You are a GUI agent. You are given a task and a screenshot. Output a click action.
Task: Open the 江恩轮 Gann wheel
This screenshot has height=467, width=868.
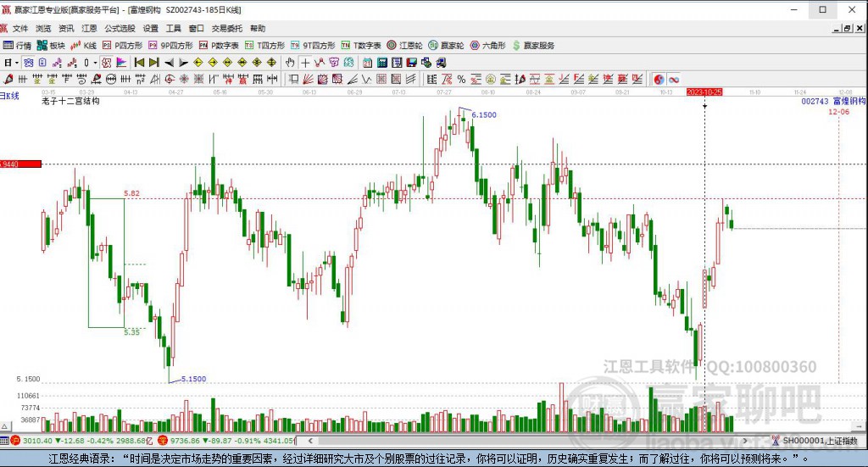coord(404,46)
